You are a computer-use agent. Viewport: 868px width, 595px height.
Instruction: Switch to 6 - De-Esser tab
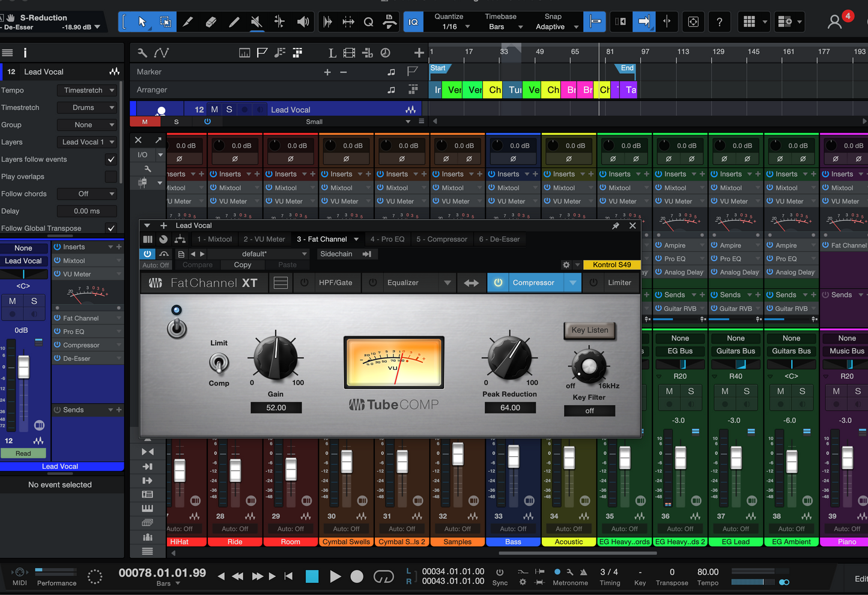(499, 239)
